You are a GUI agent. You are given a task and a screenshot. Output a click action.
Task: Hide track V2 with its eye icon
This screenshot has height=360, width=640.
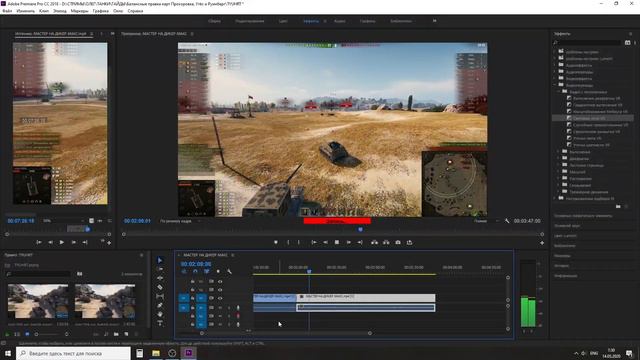click(220, 290)
